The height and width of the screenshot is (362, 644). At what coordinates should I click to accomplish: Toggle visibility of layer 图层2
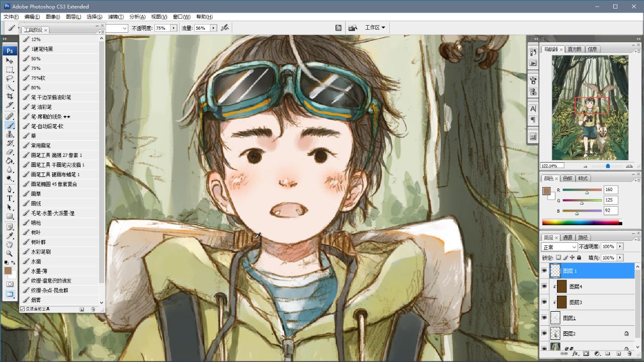[x=544, y=333]
